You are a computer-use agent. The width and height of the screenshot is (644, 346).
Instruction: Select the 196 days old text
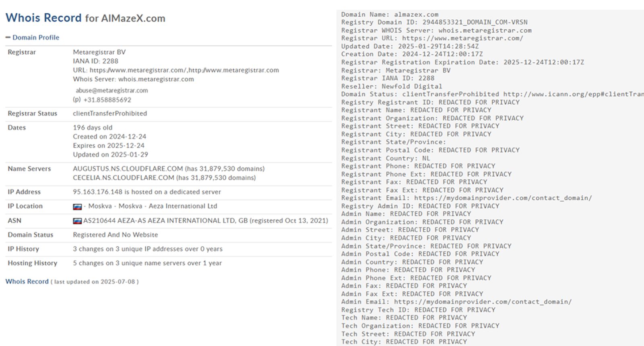pos(93,128)
